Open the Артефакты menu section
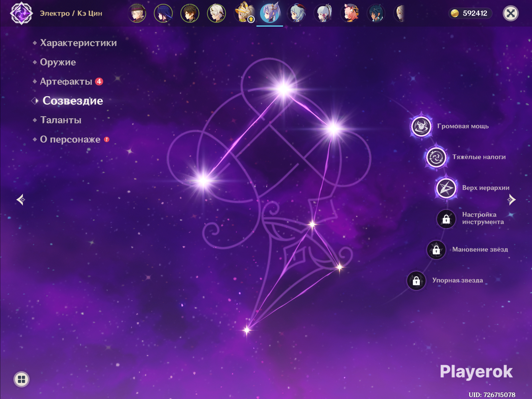Viewport: 532px width, 399px height. point(66,81)
